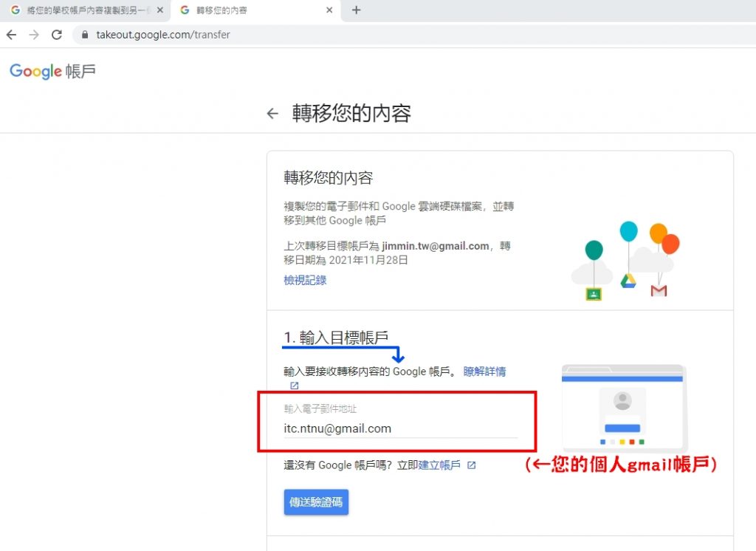Click the jimmin.tw@gmail.com text
The image size is (756, 551).
coord(436,246)
